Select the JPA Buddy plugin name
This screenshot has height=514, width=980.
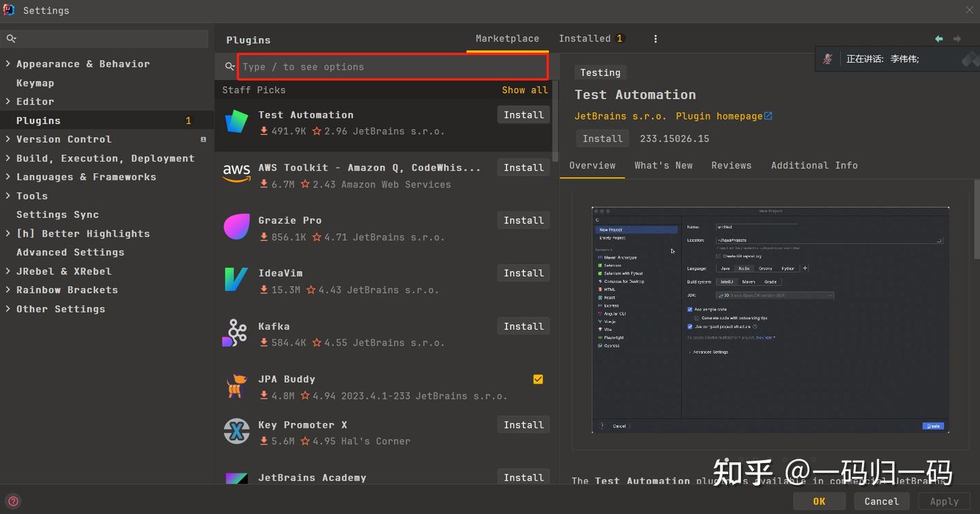coord(287,379)
